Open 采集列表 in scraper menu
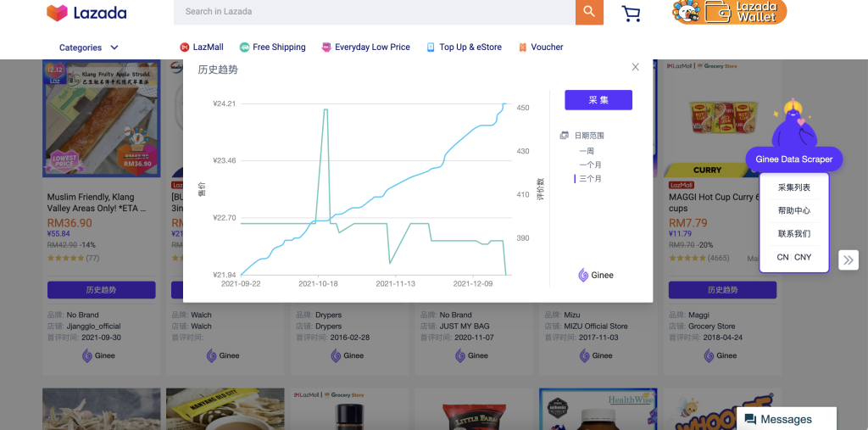The width and height of the screenshot is (868, 430). pos(793,187)
